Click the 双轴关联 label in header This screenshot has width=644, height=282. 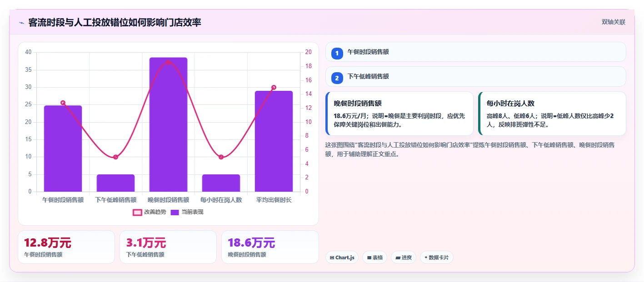coord(614,22)
